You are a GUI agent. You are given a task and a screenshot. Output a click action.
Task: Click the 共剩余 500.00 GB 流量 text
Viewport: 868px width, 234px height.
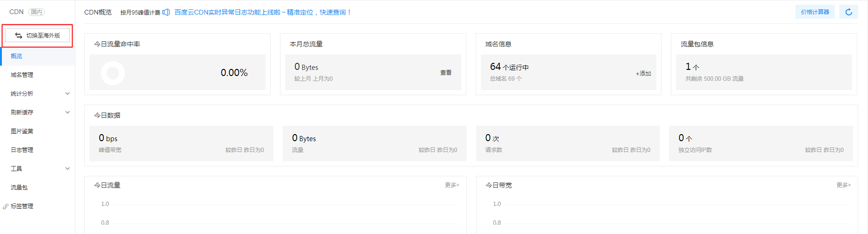coord(714,79)
